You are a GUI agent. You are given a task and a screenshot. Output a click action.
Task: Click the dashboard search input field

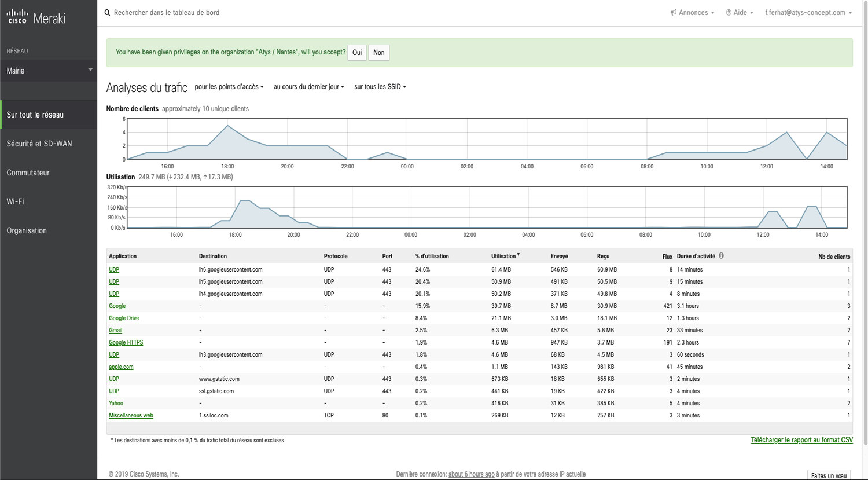coord(167,13)
